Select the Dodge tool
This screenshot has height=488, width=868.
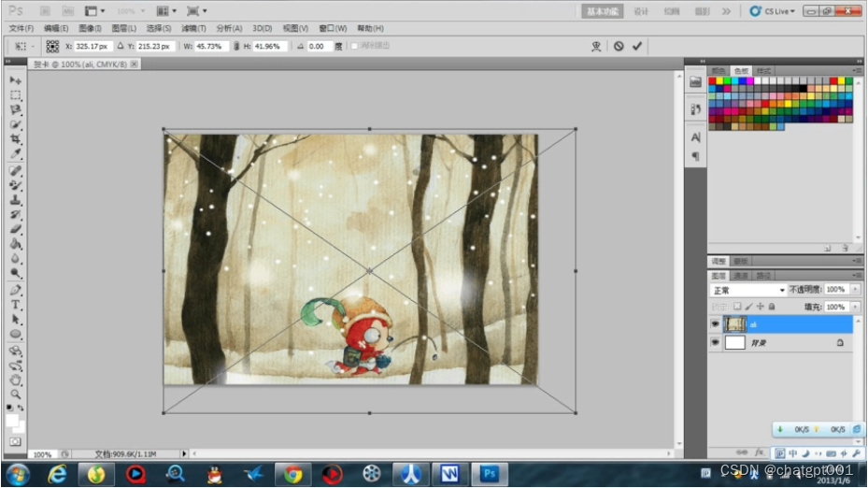click(16, 273)
